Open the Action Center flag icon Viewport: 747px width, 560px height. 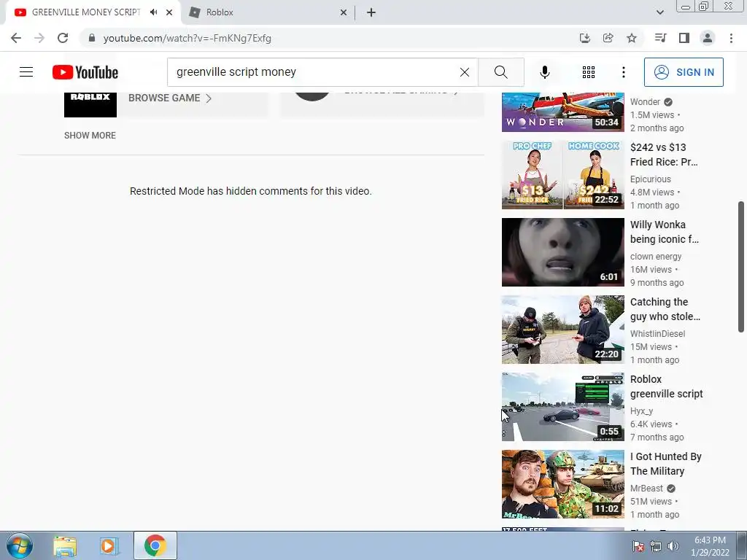(x=638, y=546)
